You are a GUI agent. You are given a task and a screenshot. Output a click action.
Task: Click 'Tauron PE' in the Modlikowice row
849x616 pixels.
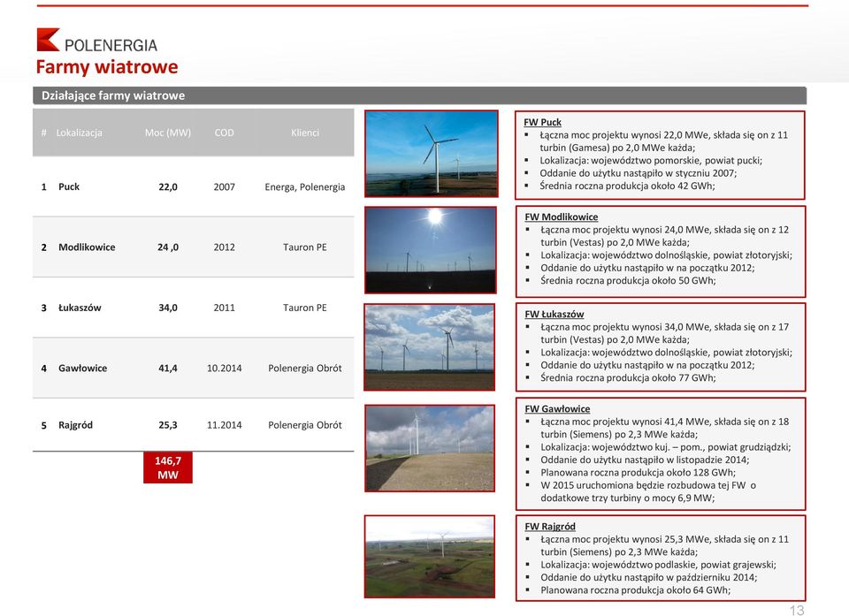305,247
